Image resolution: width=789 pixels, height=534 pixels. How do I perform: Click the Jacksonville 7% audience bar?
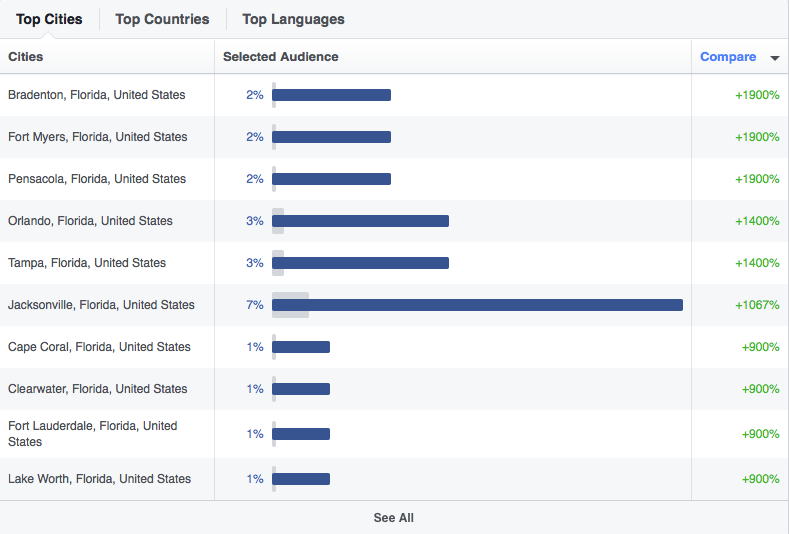click(477, 305)
